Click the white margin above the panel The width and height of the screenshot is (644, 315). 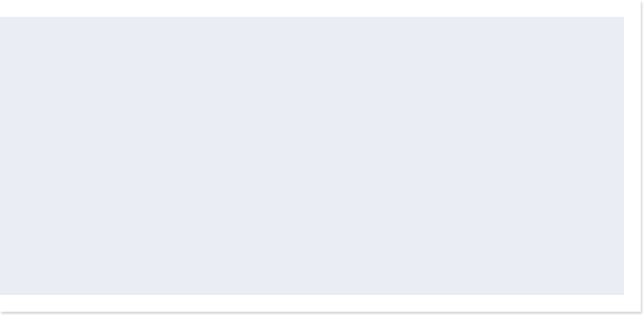[320, 8]
